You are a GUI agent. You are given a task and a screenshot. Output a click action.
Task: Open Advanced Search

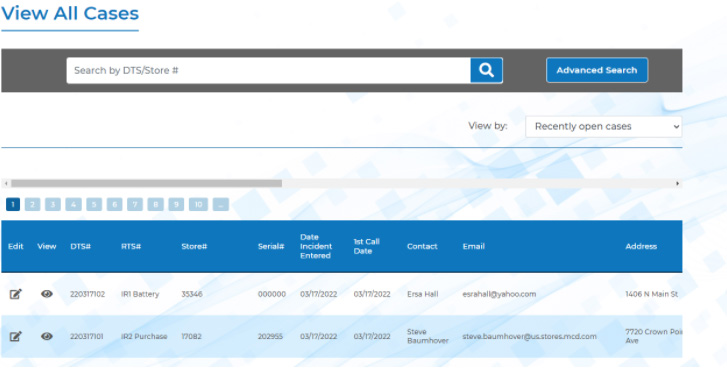(x=597, y=70)
